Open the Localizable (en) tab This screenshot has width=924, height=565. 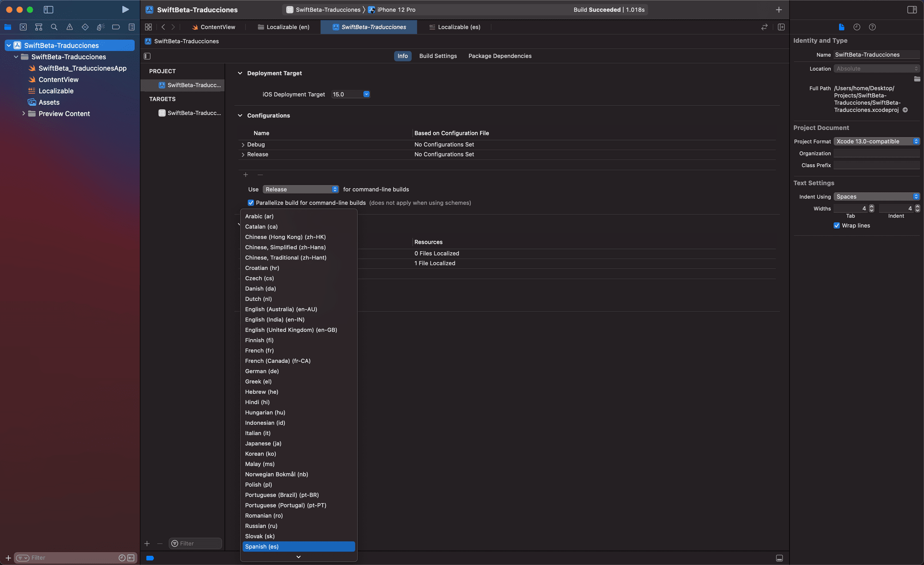coord(284,27)
